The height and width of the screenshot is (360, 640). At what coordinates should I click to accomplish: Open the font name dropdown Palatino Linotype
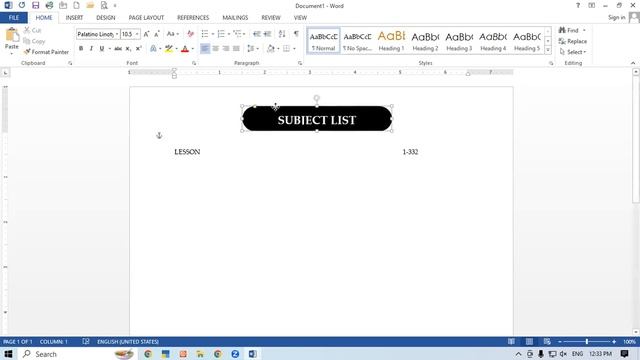117,34
